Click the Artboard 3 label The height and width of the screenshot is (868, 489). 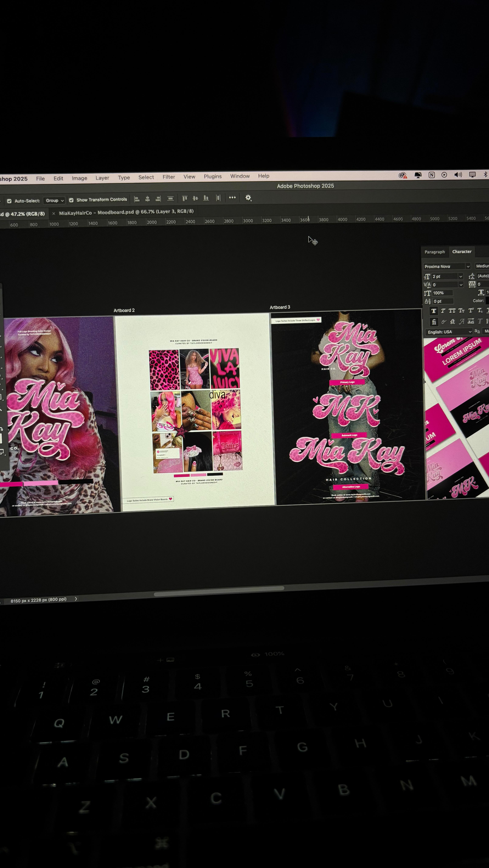[x=280, y=307]
